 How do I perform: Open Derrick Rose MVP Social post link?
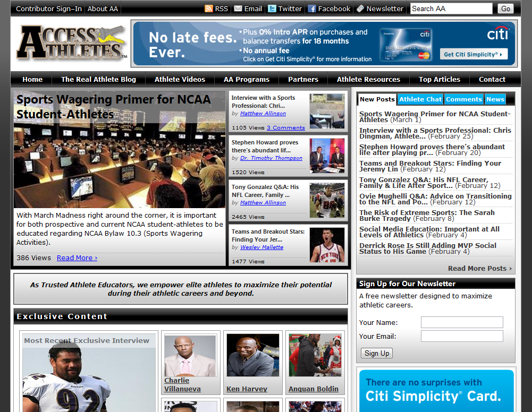click(x=427, y=248)
